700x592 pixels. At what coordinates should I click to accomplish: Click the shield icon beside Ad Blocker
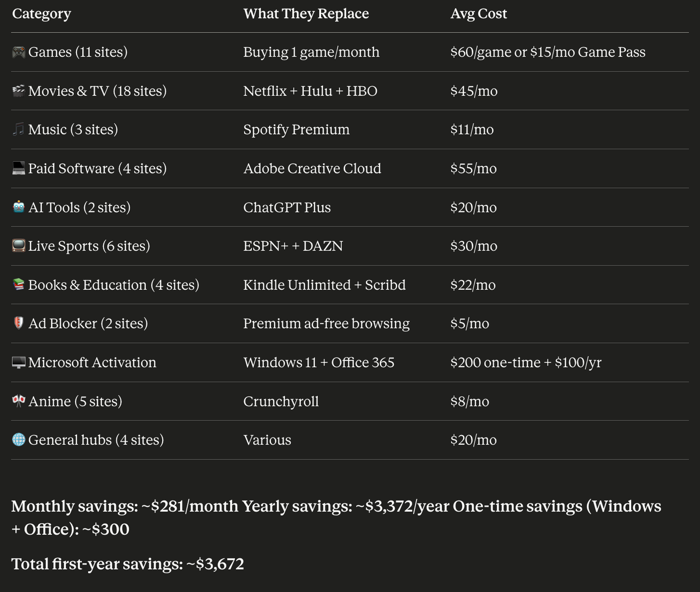pyautogui.click(x=18, y=323)
